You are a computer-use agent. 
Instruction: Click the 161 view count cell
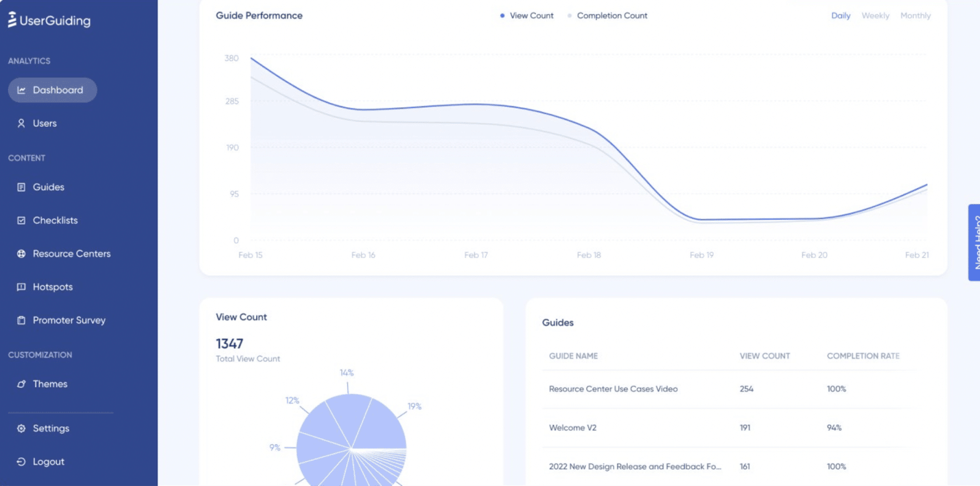(745, 466)
